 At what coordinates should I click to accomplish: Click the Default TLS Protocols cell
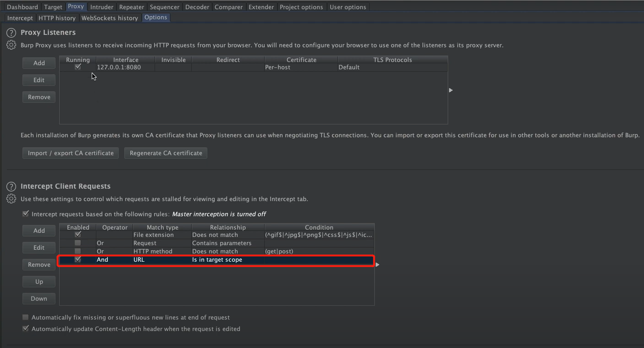point(392,67)
